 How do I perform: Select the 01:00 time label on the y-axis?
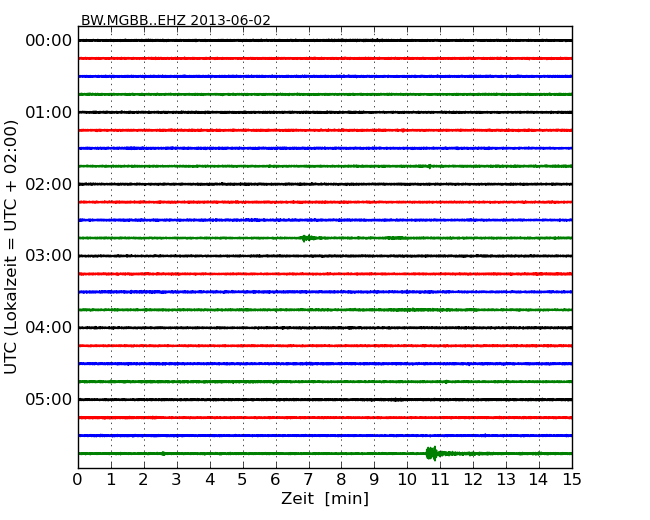tap(49, 112)
